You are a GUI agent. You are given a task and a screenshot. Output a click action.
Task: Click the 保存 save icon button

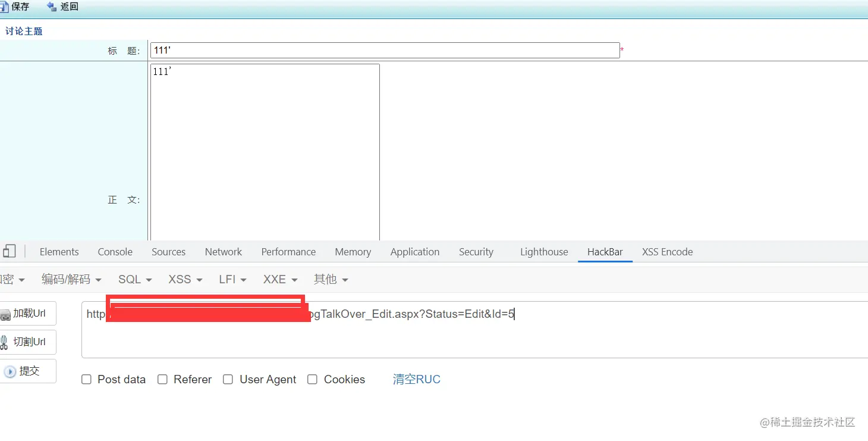coord(15,7)
